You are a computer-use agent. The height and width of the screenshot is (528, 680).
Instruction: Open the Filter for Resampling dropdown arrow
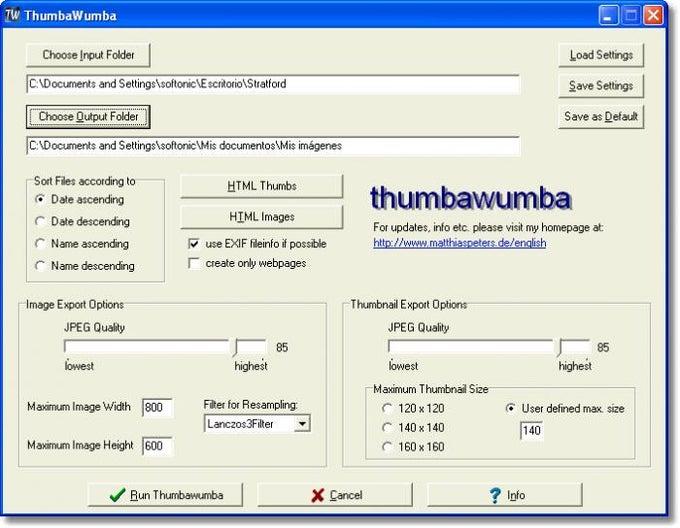[x=302, y=424]
